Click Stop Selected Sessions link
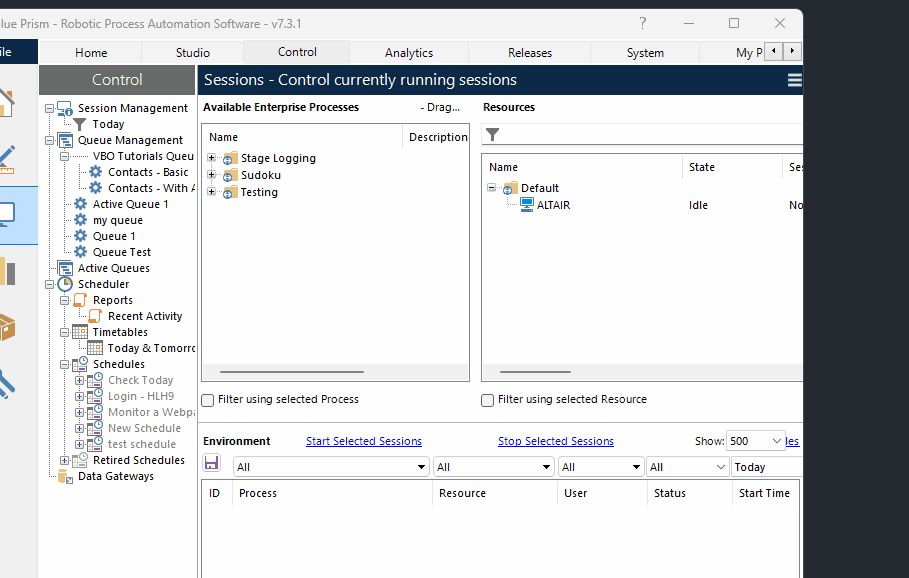 [556, 441]
